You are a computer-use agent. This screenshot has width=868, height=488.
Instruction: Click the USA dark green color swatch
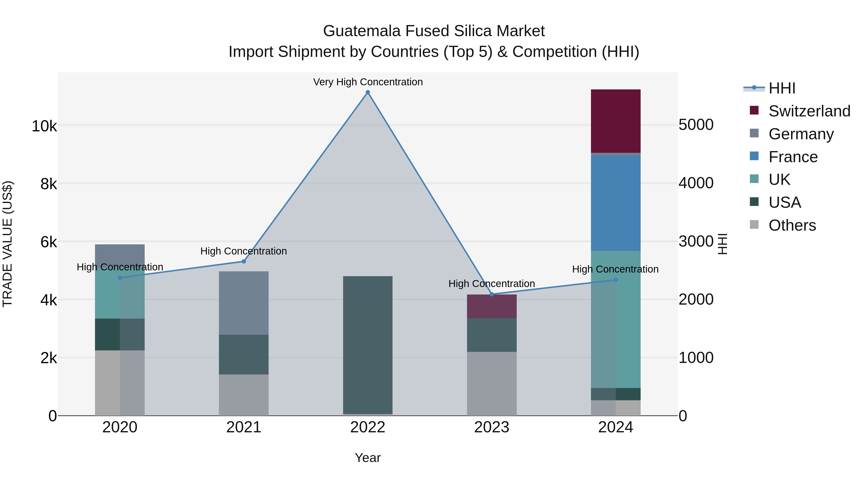pos(754,201)
